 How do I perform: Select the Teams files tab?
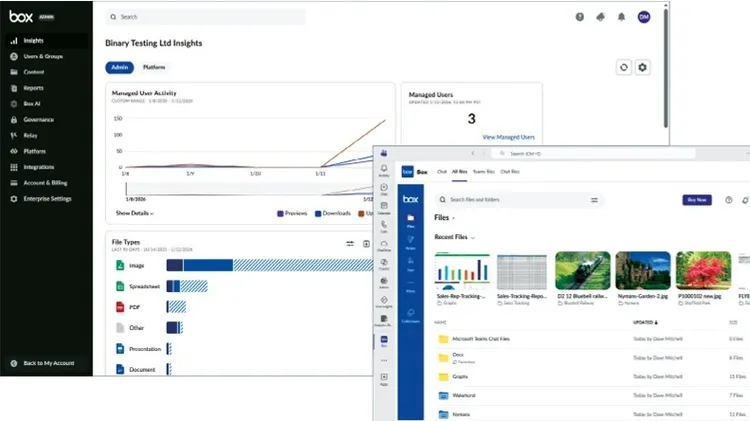(x=482, y=172)
